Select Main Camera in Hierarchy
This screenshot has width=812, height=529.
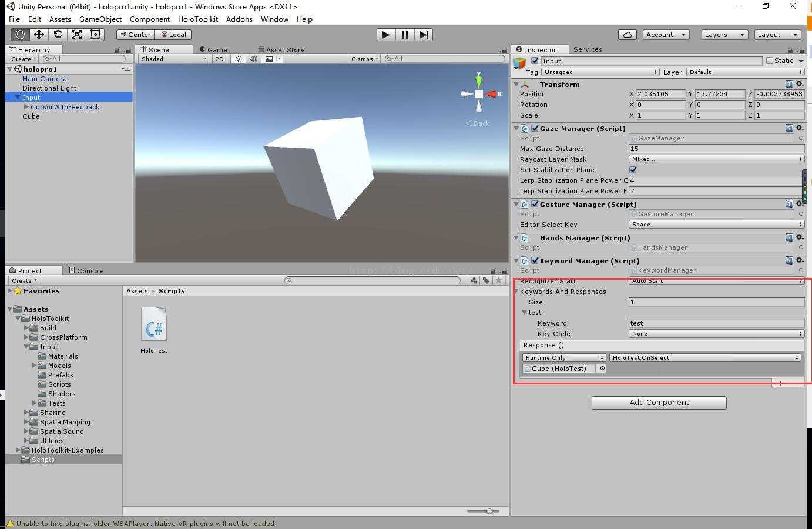(x=45, y=79)
